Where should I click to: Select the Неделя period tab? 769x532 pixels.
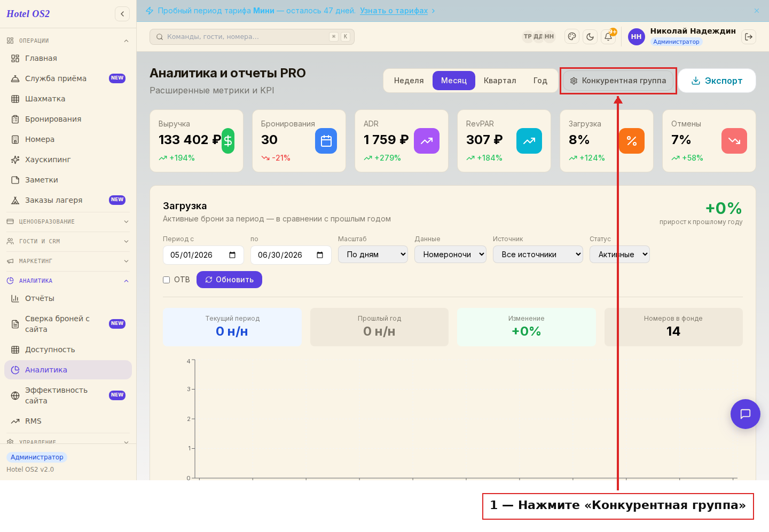click(x=409, y=81)
